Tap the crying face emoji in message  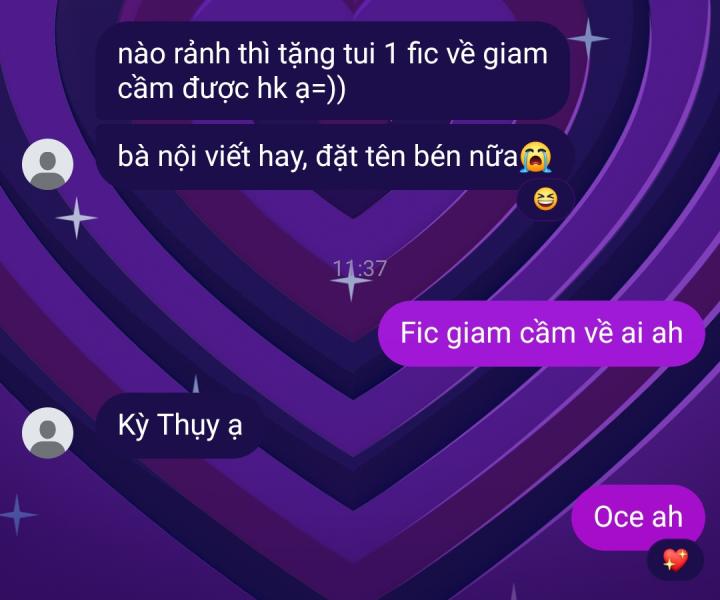535,157
